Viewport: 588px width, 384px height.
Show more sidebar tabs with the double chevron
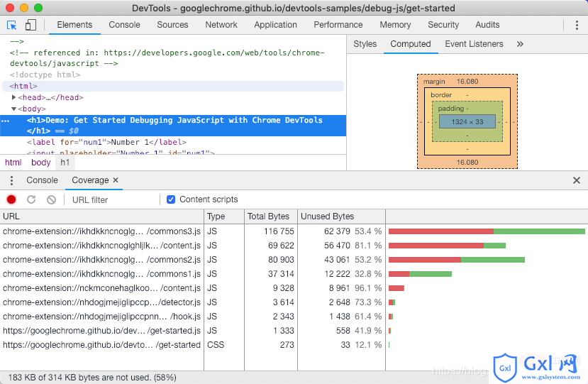tap(520, 44)
